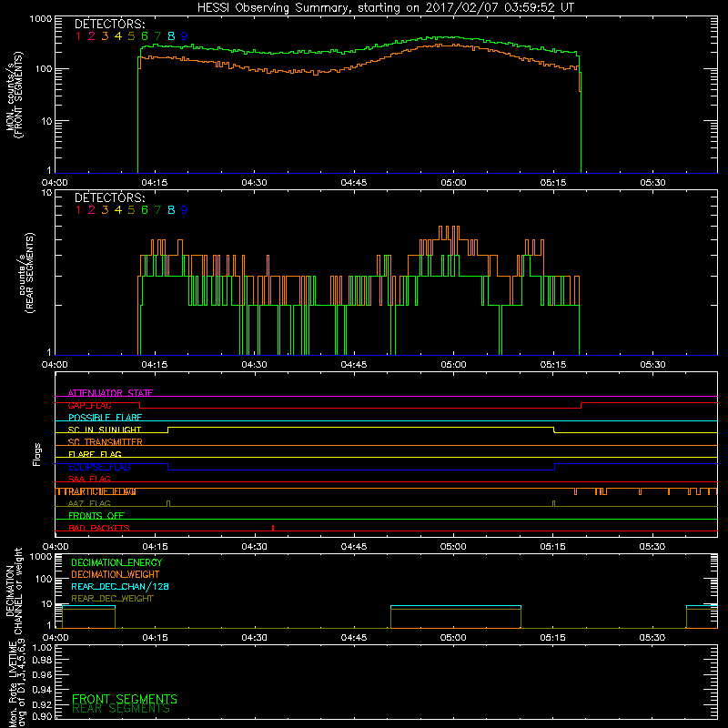Click the REAR_DEC_CHAN/128 legend entry
The width and height of the screenshot is (728, 728).
120,587
